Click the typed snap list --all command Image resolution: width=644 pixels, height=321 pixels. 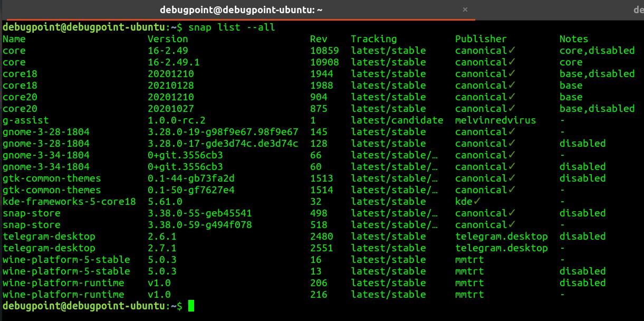232,27
